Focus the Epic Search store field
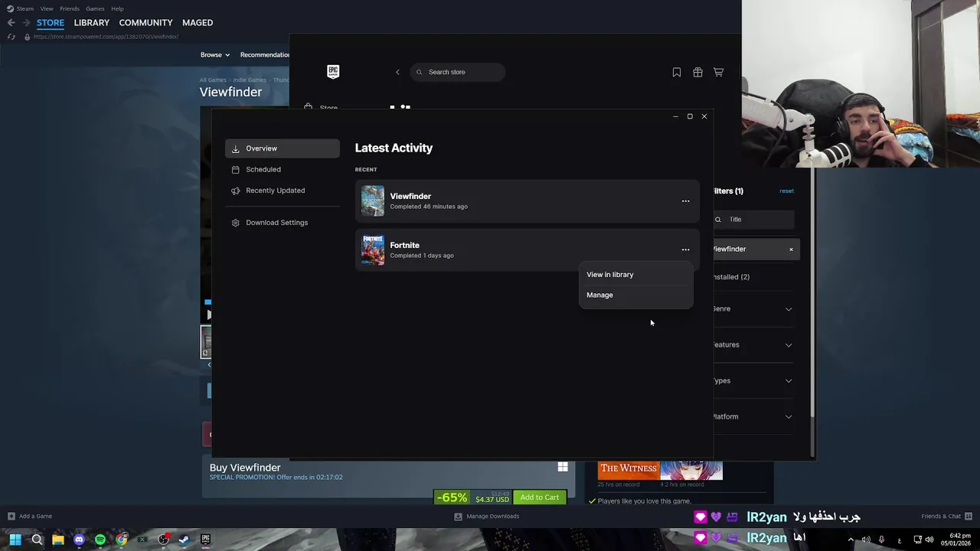Screen dimensions: 980x551 pos(458,72)
